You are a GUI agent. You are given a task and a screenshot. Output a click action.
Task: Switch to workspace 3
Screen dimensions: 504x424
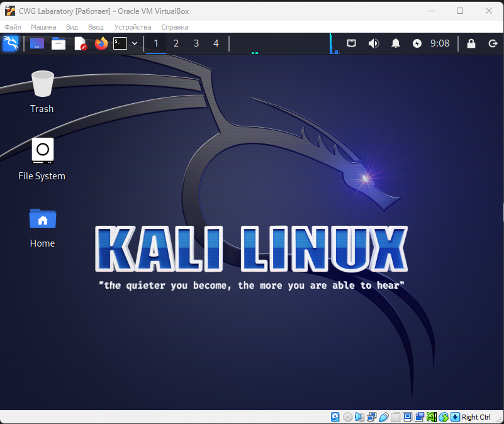(x=196, y=43)
